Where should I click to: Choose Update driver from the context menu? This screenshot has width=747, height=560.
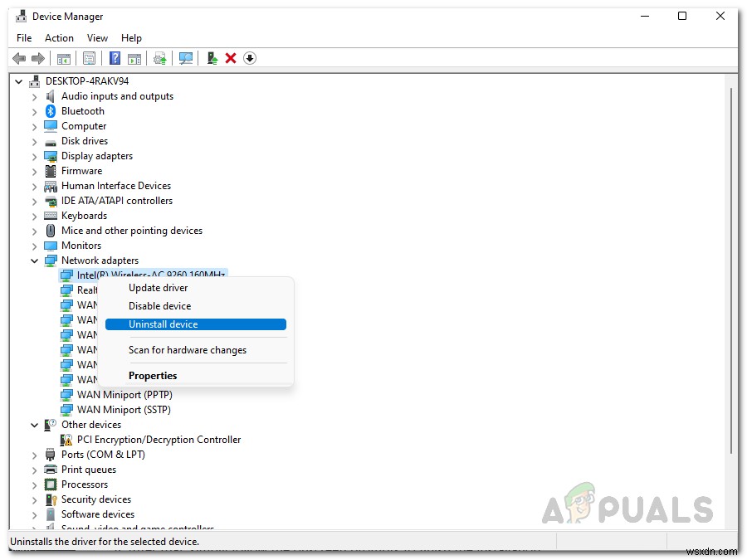(196, 288)
